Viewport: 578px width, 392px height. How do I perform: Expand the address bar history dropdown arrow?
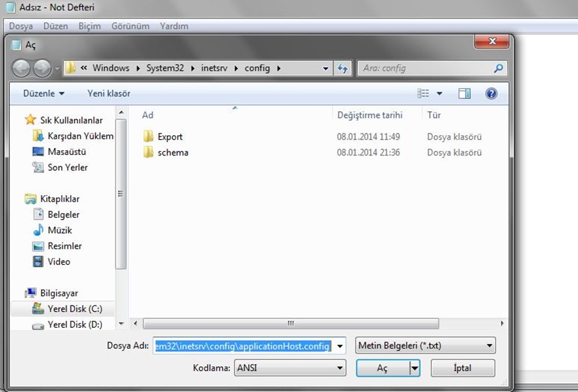(x=326, y=69)
